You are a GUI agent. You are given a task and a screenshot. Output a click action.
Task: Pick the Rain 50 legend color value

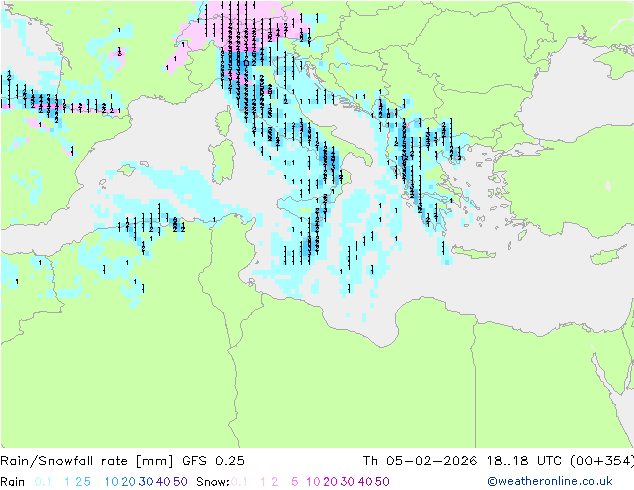[180, 482]
